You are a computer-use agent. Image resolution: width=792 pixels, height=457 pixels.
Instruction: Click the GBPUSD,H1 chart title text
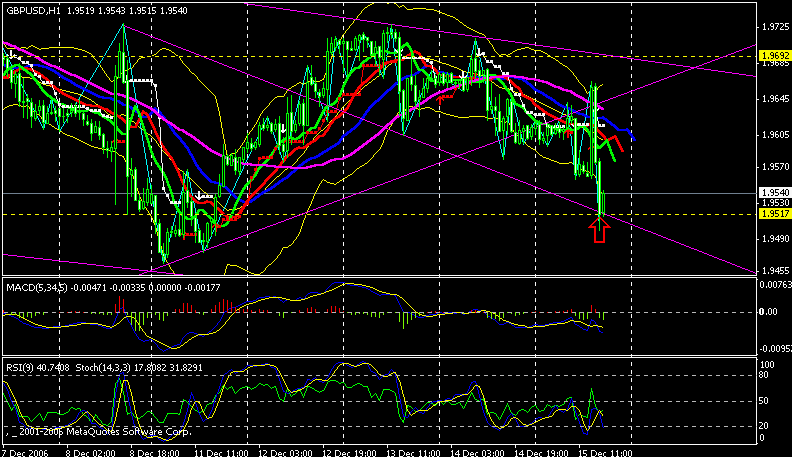pyautogui.click(x=31, y=11)
